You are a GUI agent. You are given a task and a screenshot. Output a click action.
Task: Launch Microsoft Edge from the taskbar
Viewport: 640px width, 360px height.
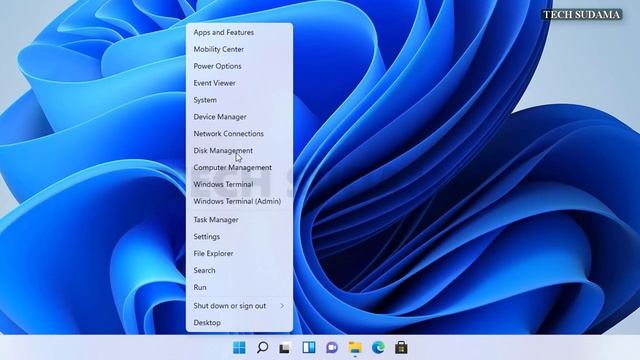(378, 348)
